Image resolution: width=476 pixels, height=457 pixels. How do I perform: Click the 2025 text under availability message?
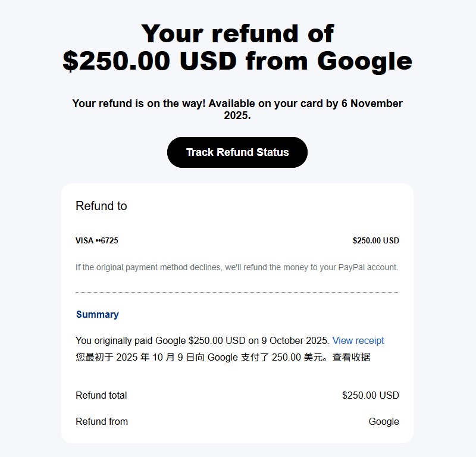237,115
